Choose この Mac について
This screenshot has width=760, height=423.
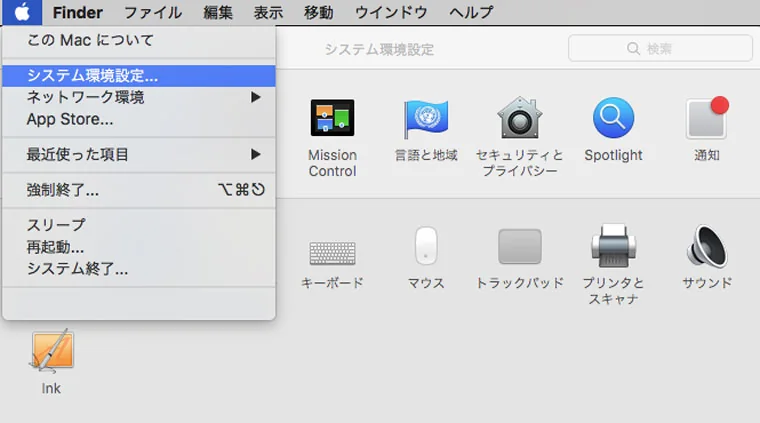click(x=139, y=40)
